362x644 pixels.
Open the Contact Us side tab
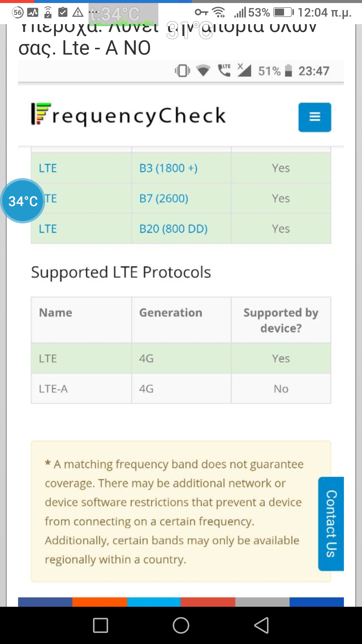click(x=331, y=524)
